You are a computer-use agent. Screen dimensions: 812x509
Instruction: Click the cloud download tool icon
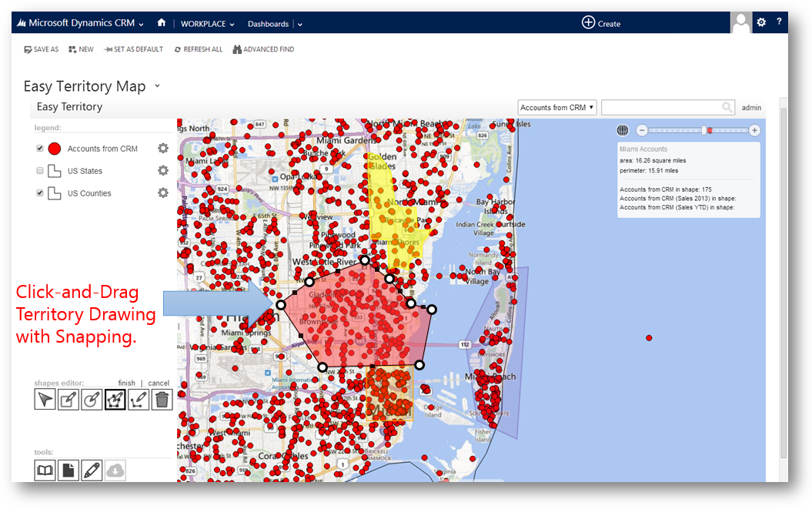115,470
